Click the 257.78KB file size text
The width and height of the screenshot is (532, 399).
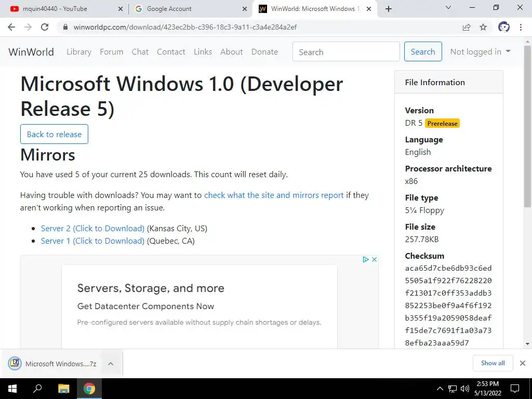(422, 239)
